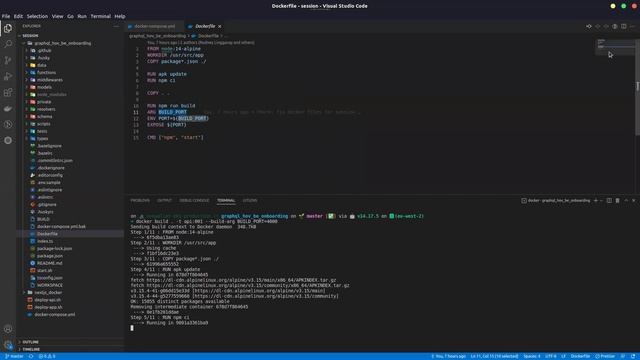Create a new terminal with plus icon
The height and width of the screenshot is (360, 640).
pos(596,200)
